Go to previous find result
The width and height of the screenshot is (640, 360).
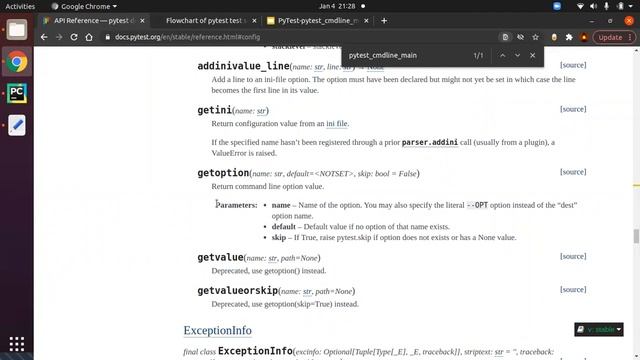click(x=502, y=56)
